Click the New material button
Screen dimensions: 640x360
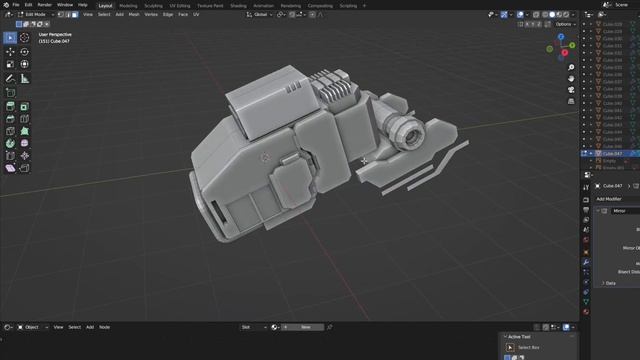[302, 327]
